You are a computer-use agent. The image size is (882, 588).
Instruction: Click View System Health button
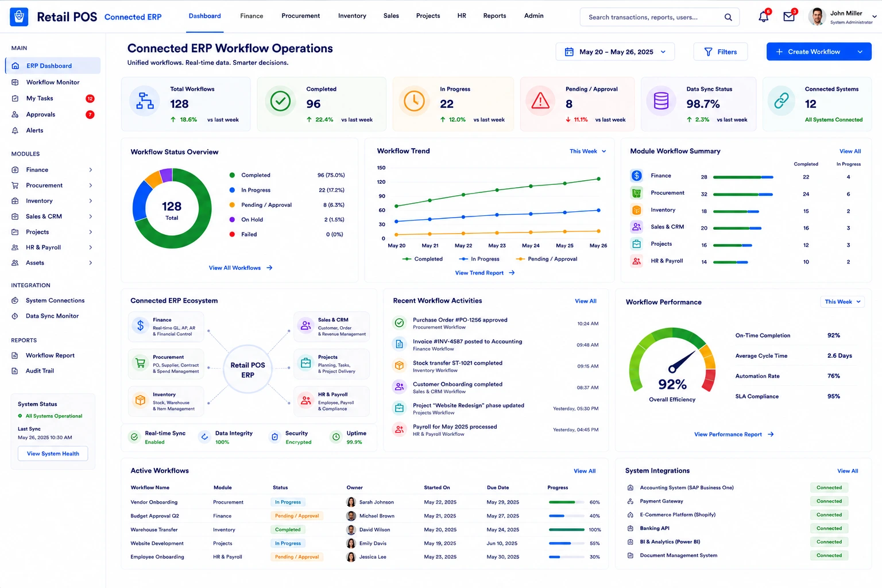pos(53,454)
